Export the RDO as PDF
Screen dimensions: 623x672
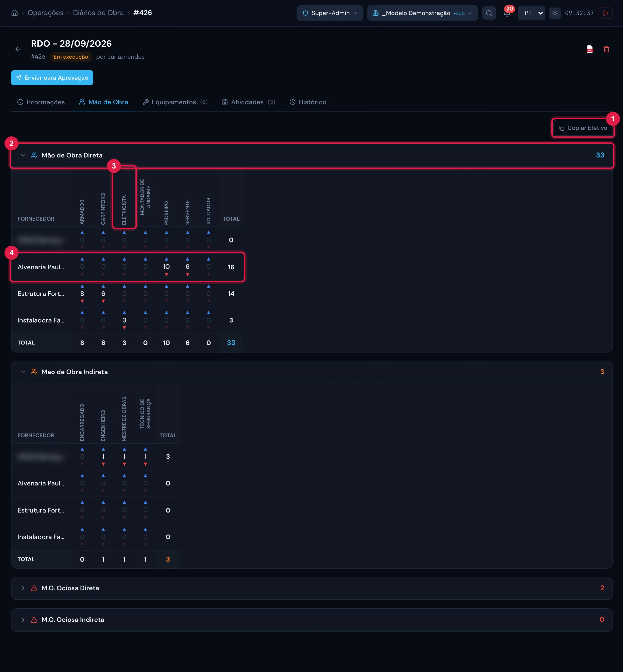(590, 49)
